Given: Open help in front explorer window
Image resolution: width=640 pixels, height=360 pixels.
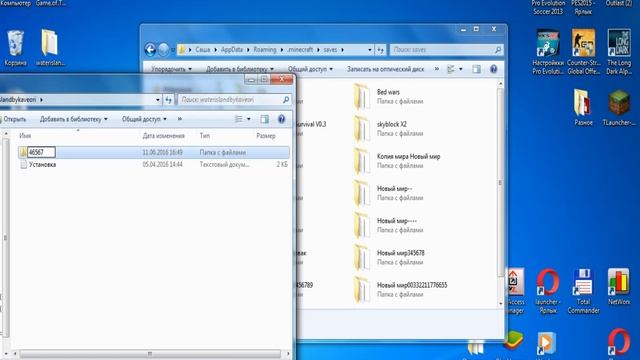Looking at the screenshot, I should click(281, 119).
